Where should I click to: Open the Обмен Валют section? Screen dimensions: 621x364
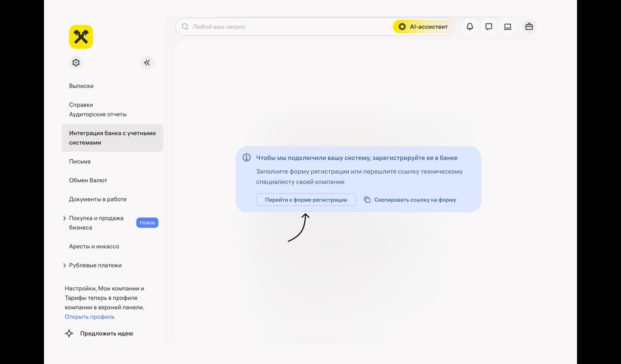88,180
